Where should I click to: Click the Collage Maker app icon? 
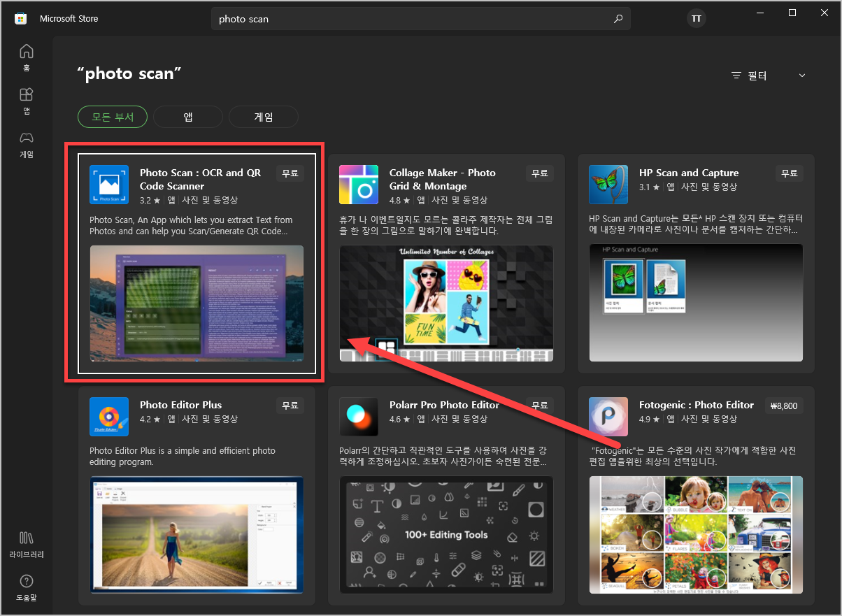click(359, 185)
